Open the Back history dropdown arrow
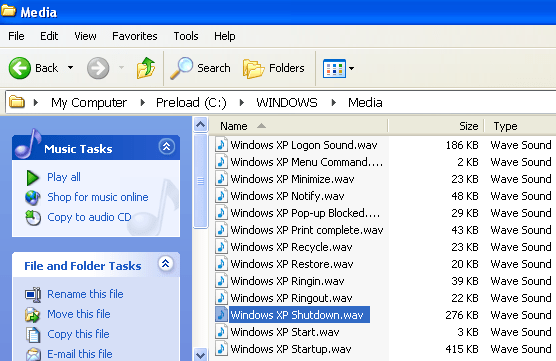The image size is (556, 361). coord(71,68)
